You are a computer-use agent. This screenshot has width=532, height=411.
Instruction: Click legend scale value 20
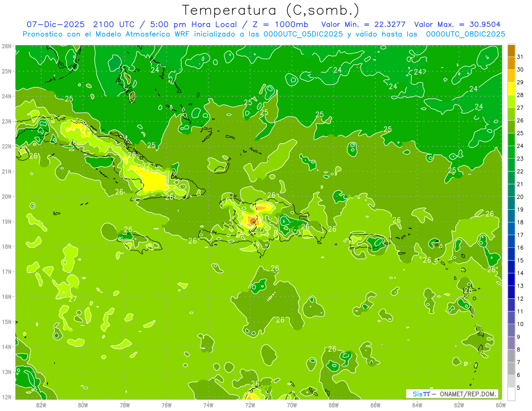(x=520, y=197)
